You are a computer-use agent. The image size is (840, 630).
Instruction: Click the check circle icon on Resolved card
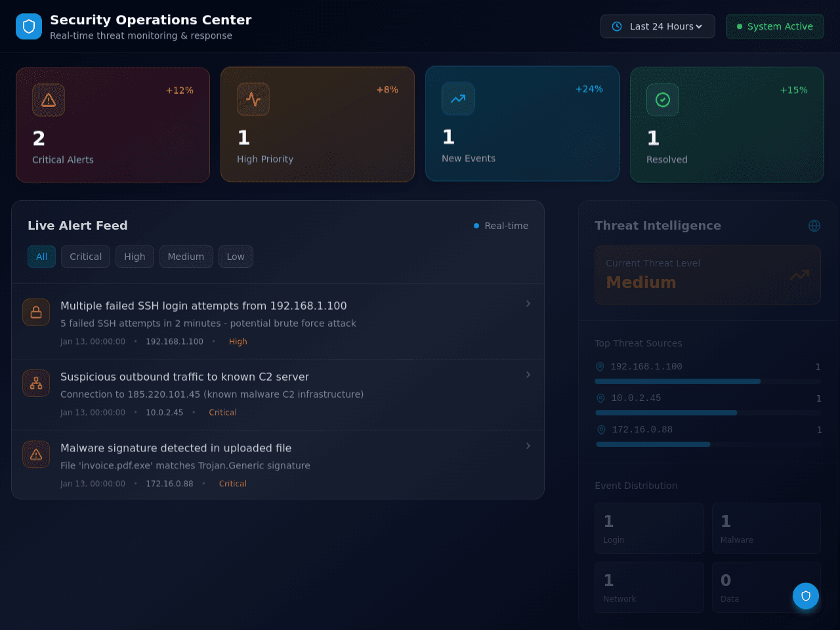(663, 100)
